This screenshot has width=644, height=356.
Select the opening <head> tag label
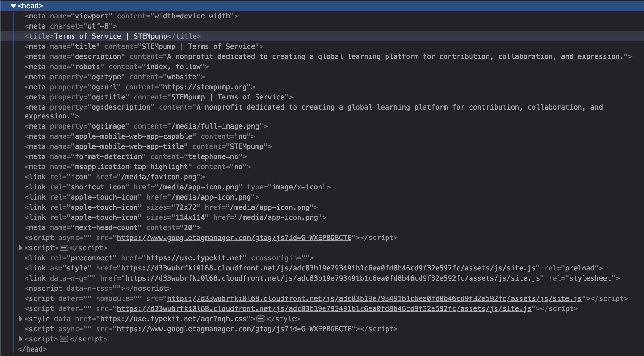30,6
